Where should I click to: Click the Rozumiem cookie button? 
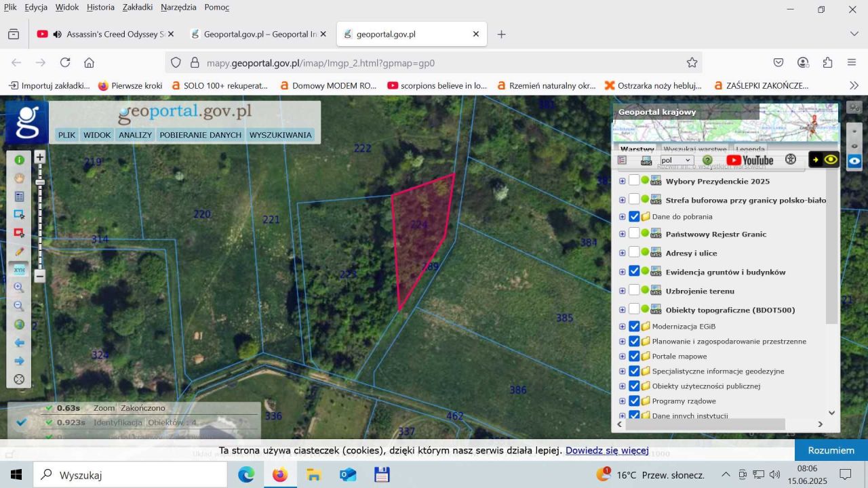click(x=831, y=450)
